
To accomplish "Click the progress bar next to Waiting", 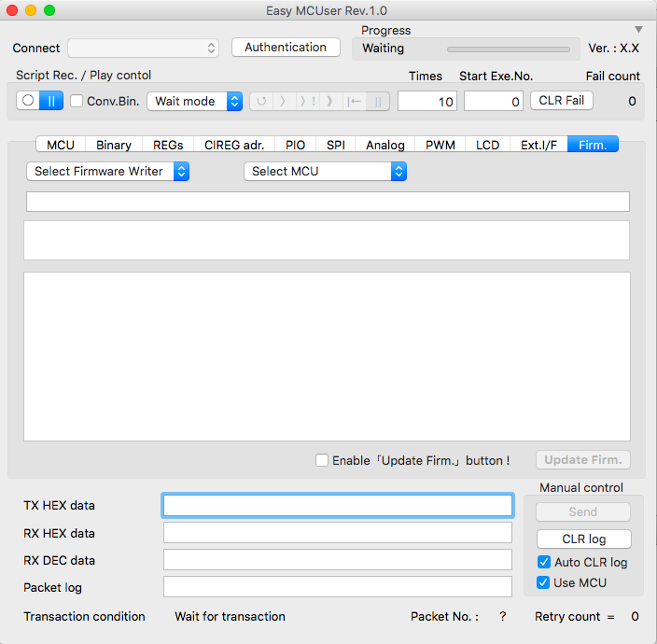I will pos(509,49).
